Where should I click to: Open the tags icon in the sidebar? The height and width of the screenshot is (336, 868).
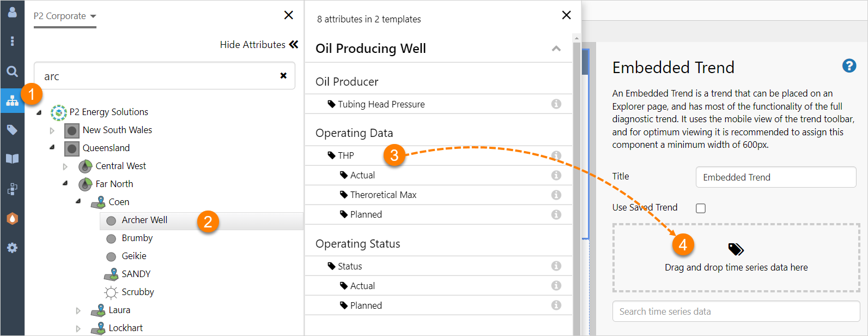coord(12,130)
